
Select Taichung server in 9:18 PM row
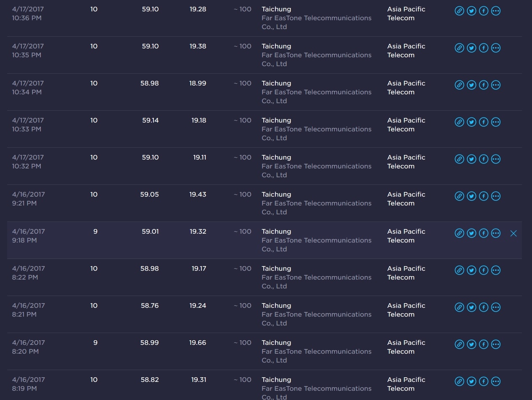pyautogui.click(x=276, y=232)
